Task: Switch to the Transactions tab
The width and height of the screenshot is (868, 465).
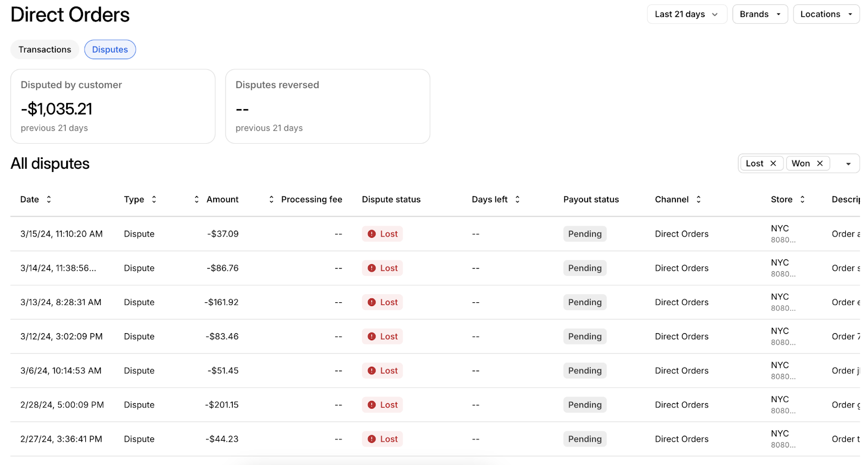Action: click(44, 49)
